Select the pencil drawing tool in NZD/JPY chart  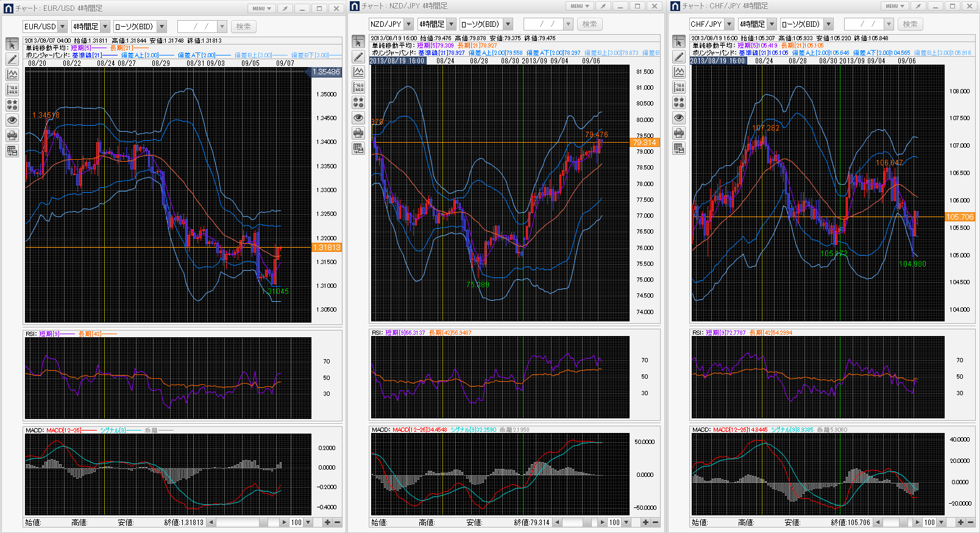[358, 57]
